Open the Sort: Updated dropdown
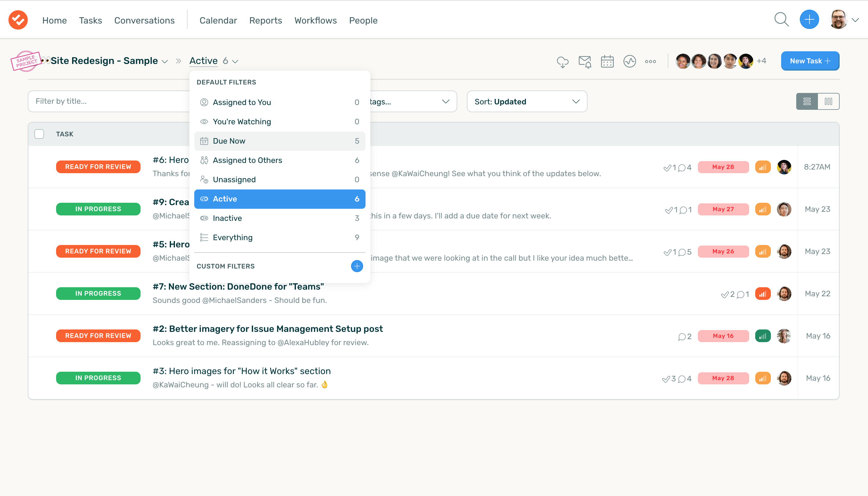 click(x=527, y=101)
